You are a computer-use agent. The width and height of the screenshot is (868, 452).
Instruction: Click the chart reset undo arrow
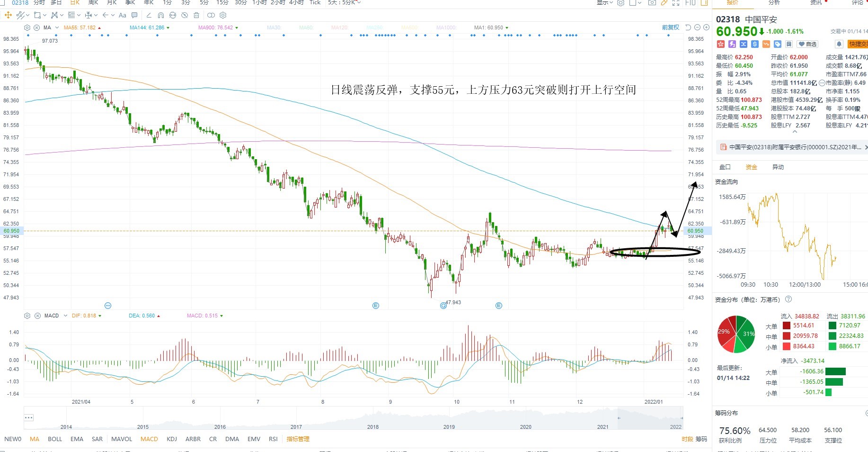click(688, 27)
